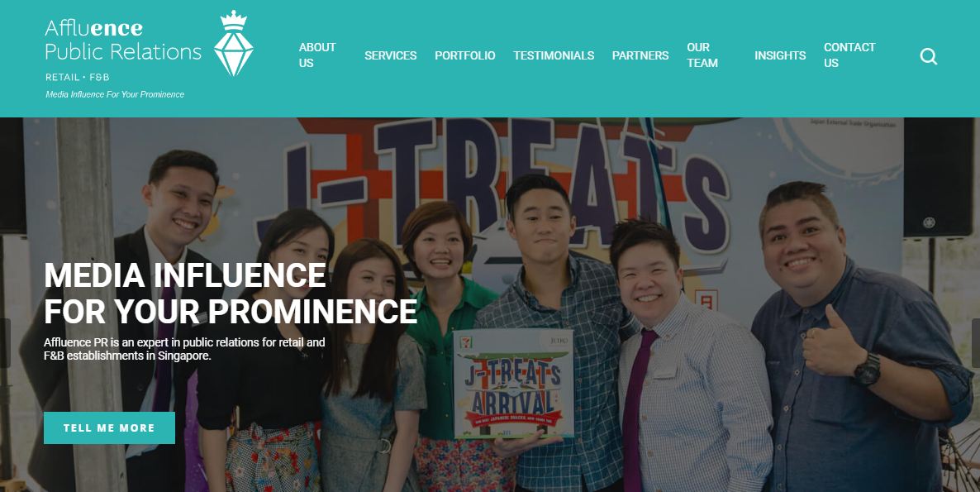Advance slider with right edge arrow
Image resolution: width=980 pixels, height=492 pixels.
click(975, 342)
